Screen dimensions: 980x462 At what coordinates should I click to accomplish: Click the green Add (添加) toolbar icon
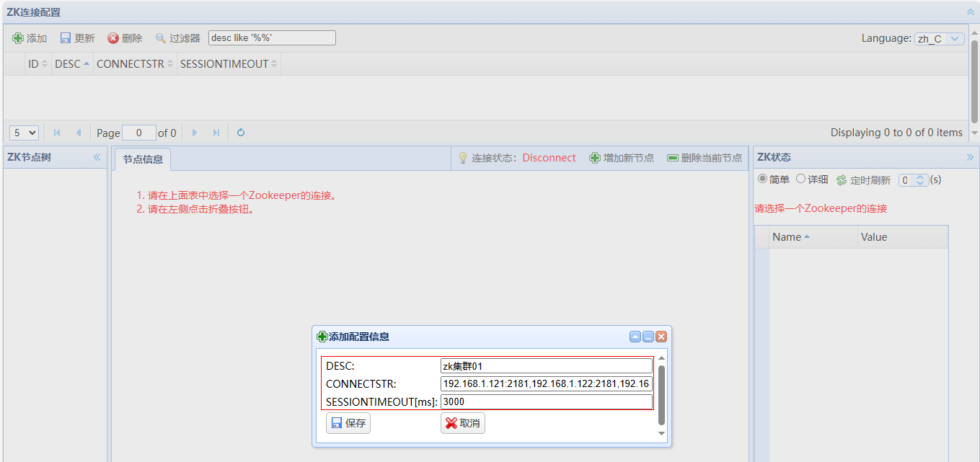[18, 38]
